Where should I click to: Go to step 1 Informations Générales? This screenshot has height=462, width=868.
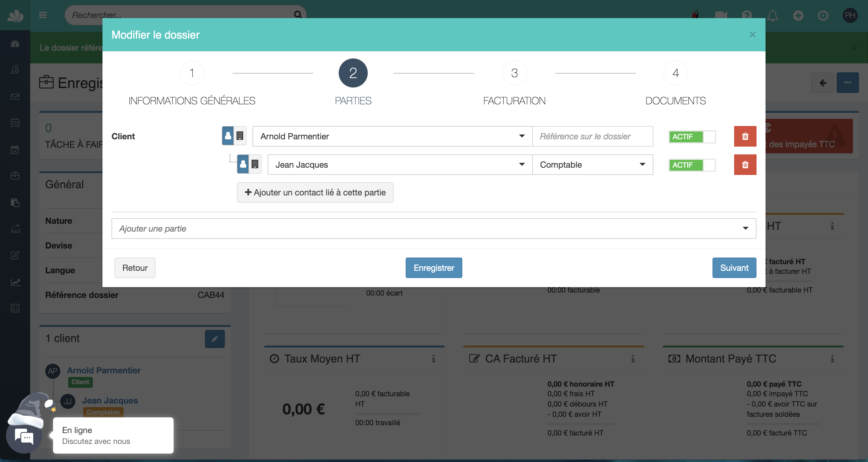(192, 73)
